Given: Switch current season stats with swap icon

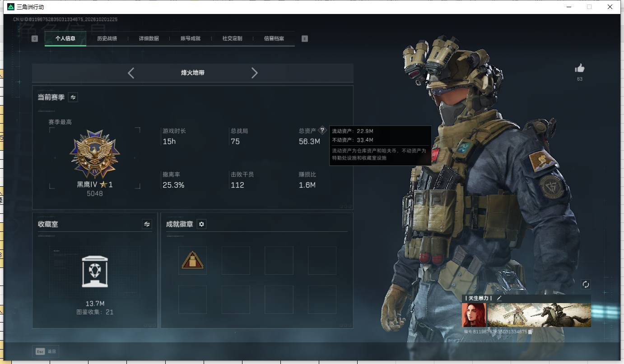Looking at the screenshot, I should point(73,97).
